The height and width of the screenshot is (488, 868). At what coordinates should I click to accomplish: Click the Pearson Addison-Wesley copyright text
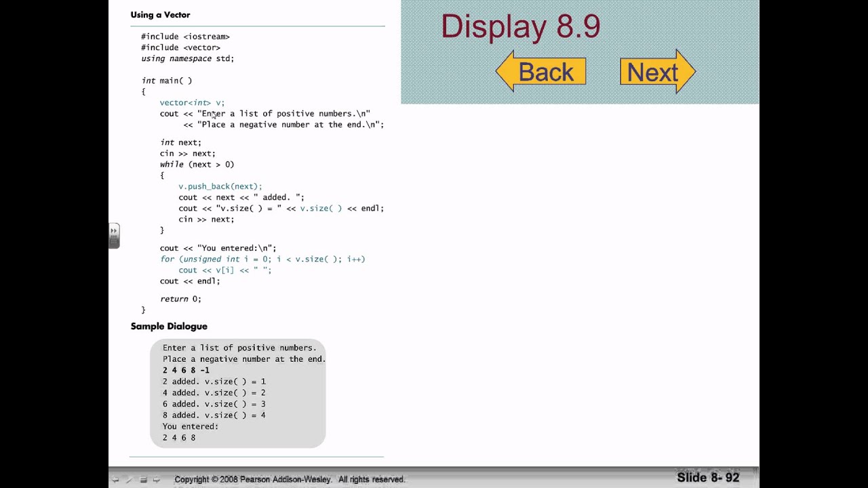(290, 479)
